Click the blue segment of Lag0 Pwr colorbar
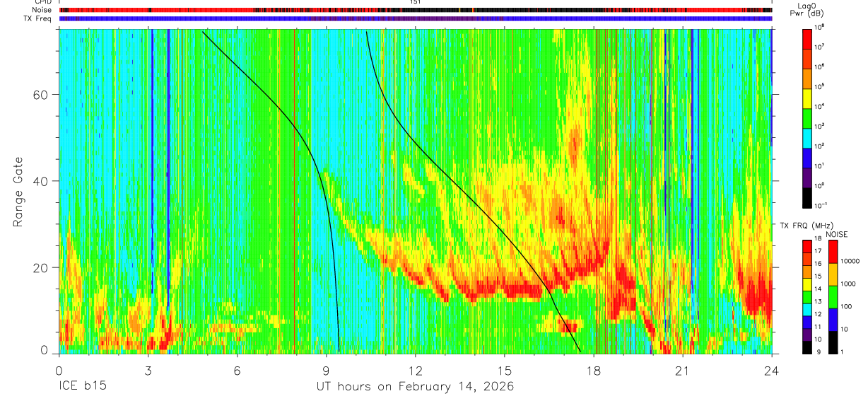 pyautogui.click(x=807, y=157)
